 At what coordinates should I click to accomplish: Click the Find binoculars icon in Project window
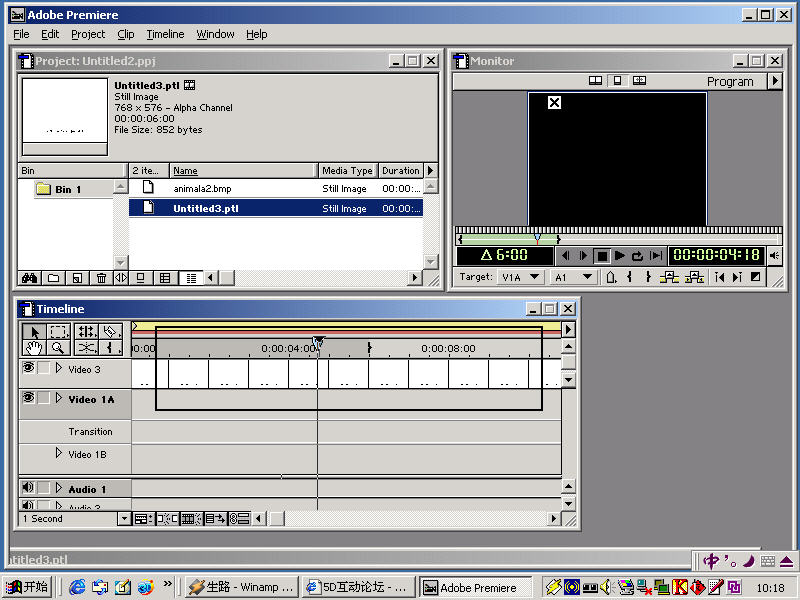30,278
